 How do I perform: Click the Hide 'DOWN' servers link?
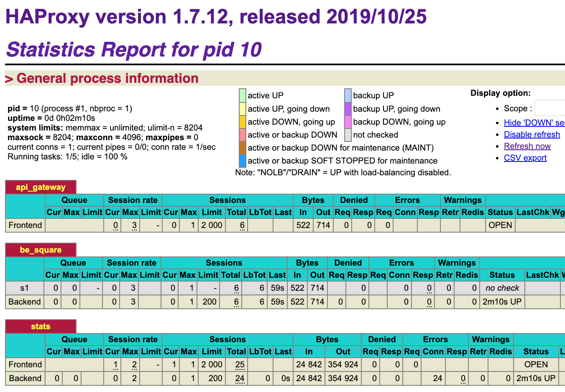pos(534,123)
